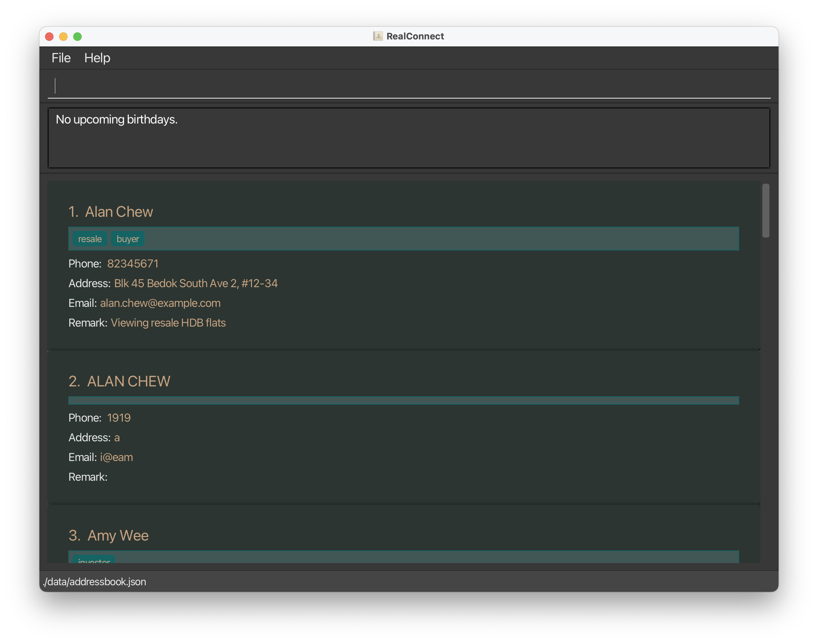Open the File menu
Viewport: 818px width, 644px height.
(x=61, y=58)
